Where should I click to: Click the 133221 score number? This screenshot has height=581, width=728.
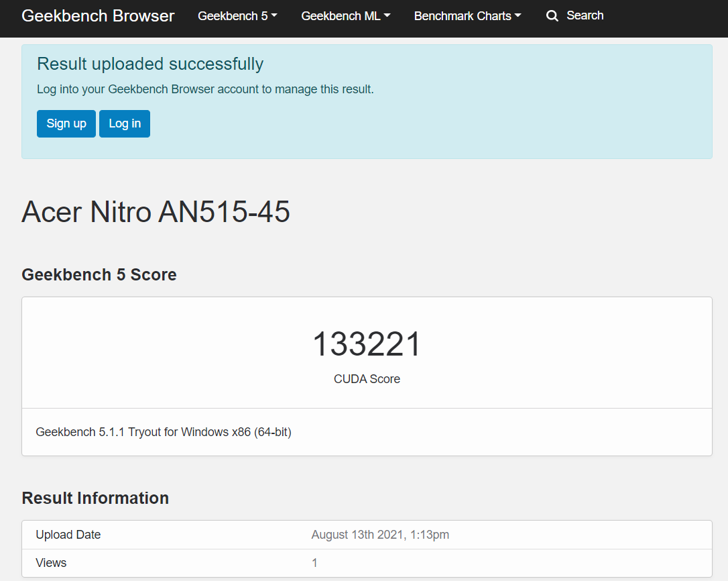click(367, 344)
